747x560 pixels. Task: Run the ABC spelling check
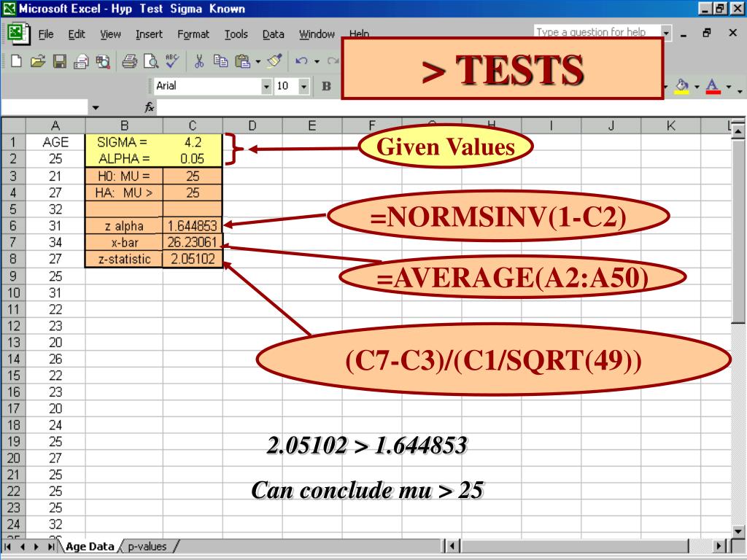pos(172,61)
